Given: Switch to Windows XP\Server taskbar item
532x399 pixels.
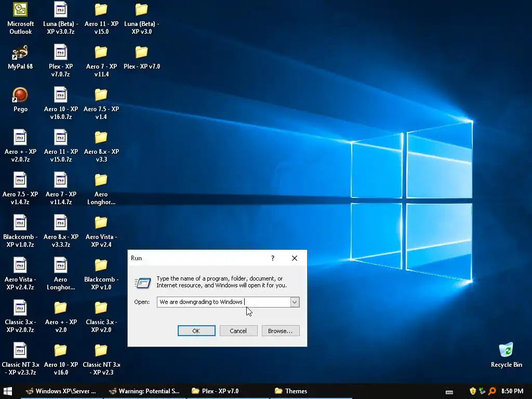Looking at the screenshot, I should click(x=61, y=391).
